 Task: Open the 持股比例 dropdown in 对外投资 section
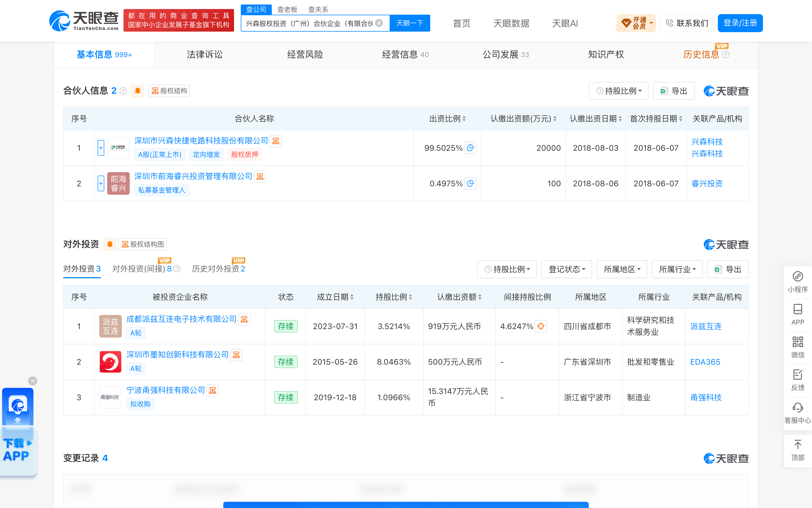pyautogui.click(x=507, y=270)
